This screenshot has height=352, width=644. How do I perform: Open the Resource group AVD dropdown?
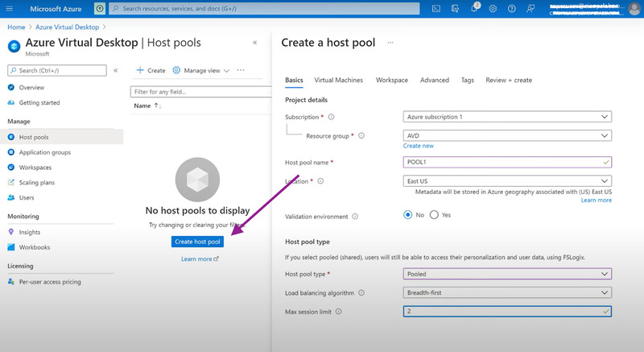tap(507, 135)
